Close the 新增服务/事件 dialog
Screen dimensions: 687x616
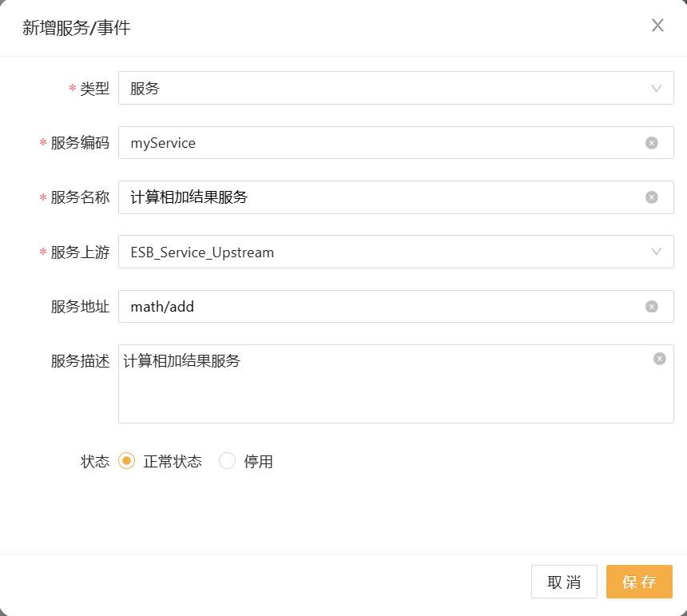(x=657, y=25)
